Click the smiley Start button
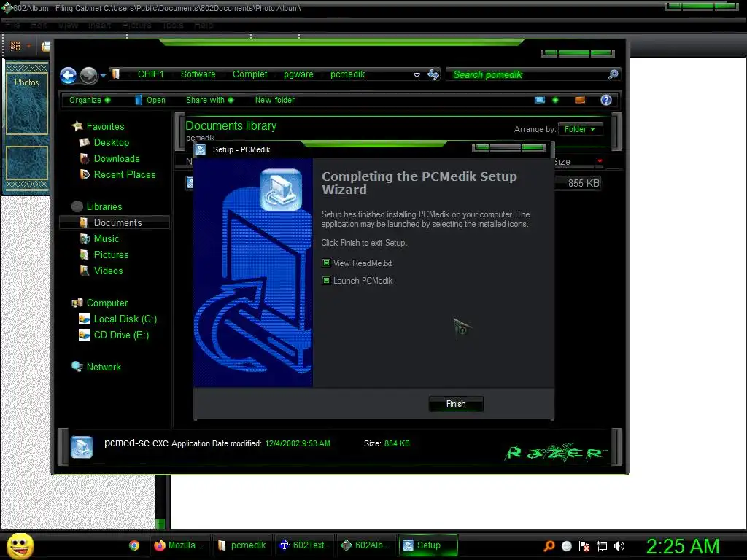 tap(20, 545)
